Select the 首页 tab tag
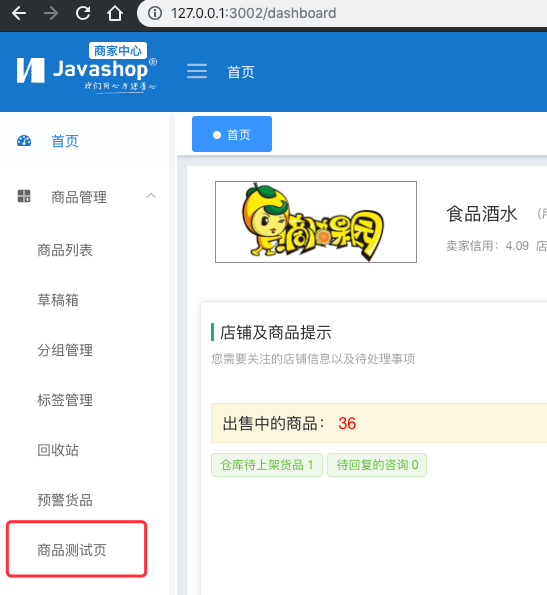The height and width of the screenshot is (595, 547). [x=232, y=134]
